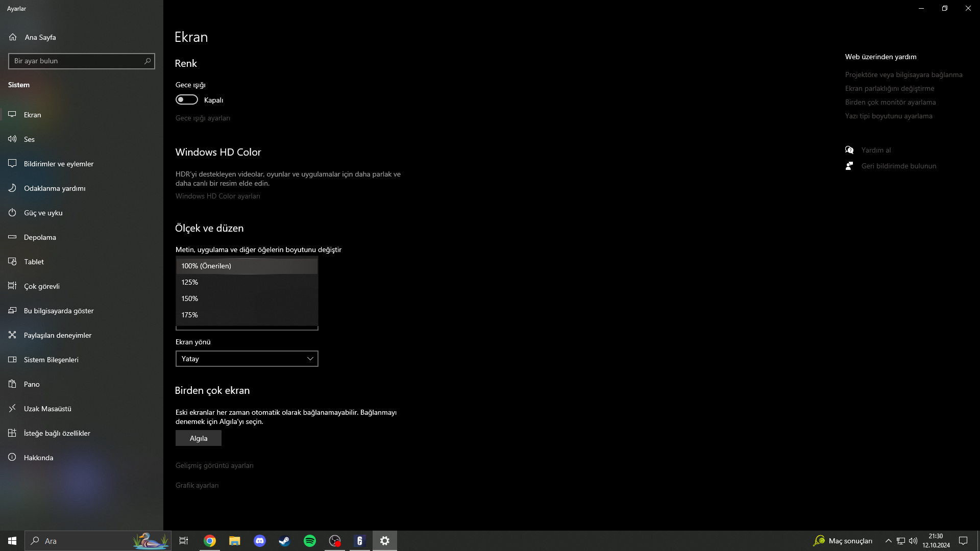Click the Geri bildirimde bulunun person icon
The height and width of the screenshot is (551, 980).
pyautogui.click(x=849, y=166)
